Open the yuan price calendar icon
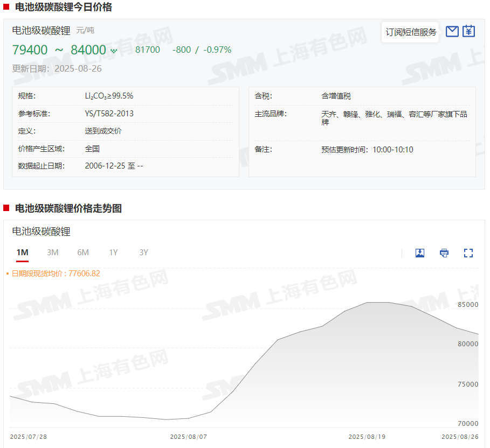Viewport: 490px width, 448px height. point(469,31)
